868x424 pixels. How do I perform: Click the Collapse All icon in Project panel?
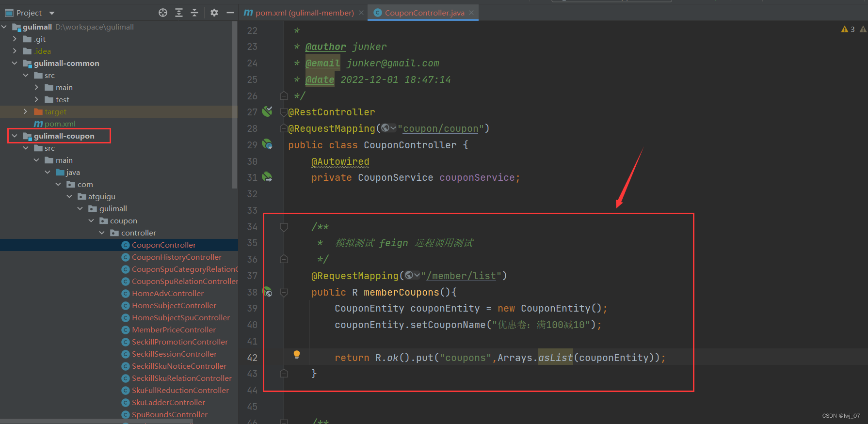194,13
